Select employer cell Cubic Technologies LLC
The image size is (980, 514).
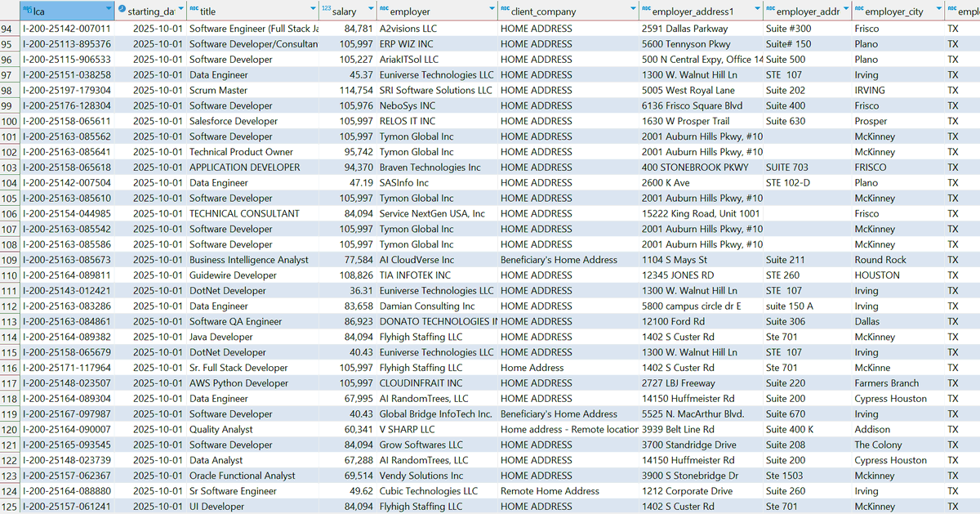tap(437, 491)
